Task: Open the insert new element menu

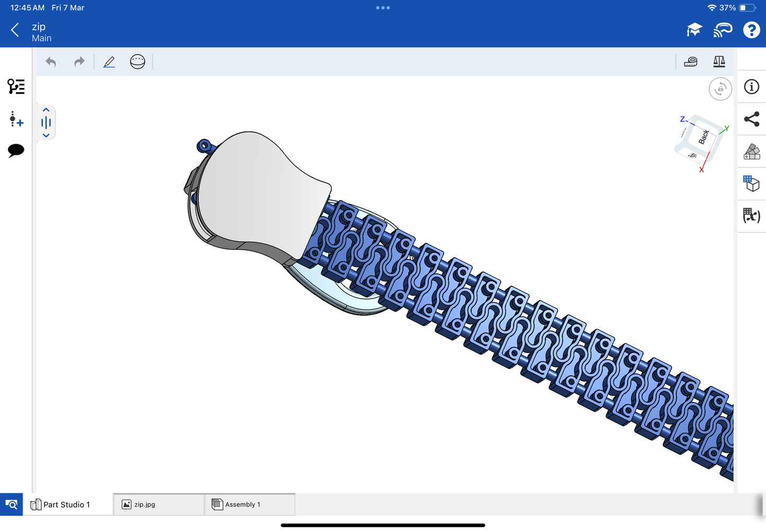Action: pos(16,119)
